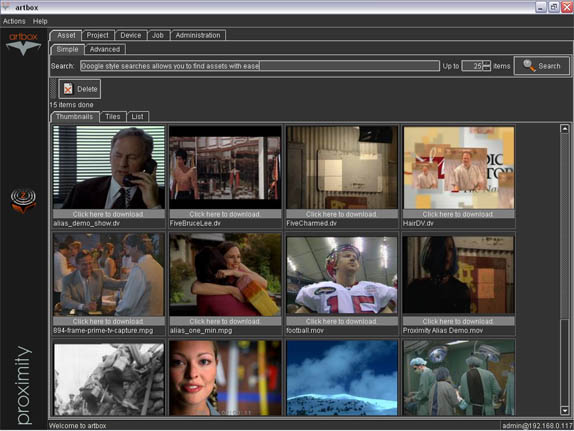Switch to the Administration tab
The height and width of the screenshot is (431, 574).
click(198, 35)
